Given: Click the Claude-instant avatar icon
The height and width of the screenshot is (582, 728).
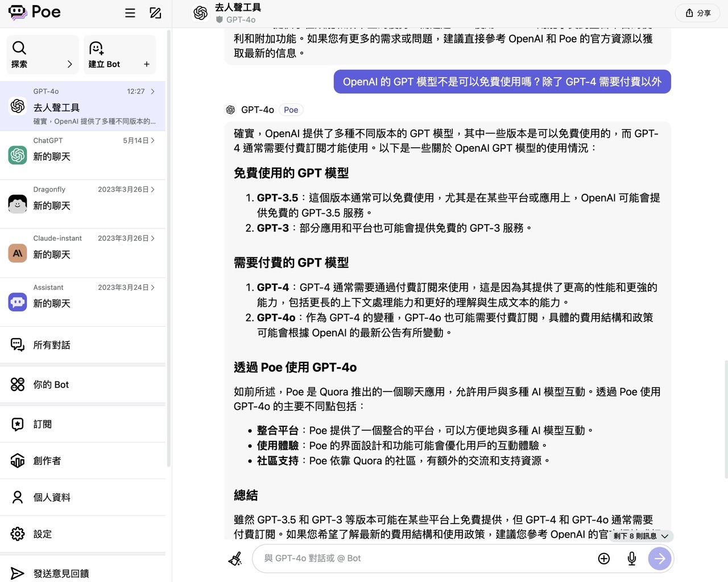Looking at the screenshot, I should [x=18, y=253].
